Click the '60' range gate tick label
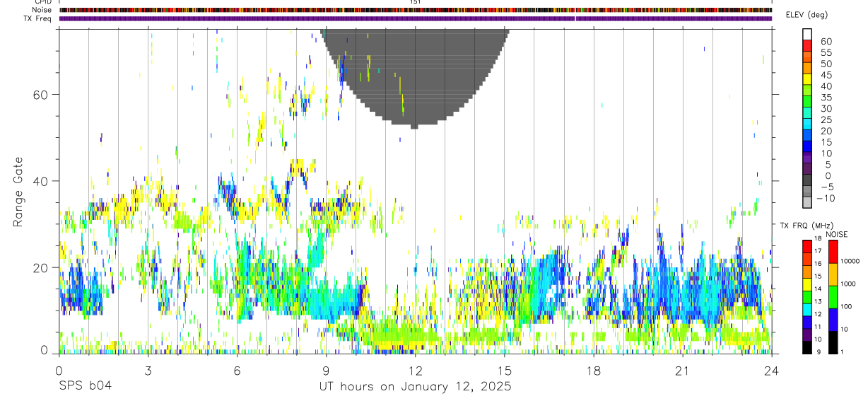Viewport: 868px width, 401px height. click(39, 95)
